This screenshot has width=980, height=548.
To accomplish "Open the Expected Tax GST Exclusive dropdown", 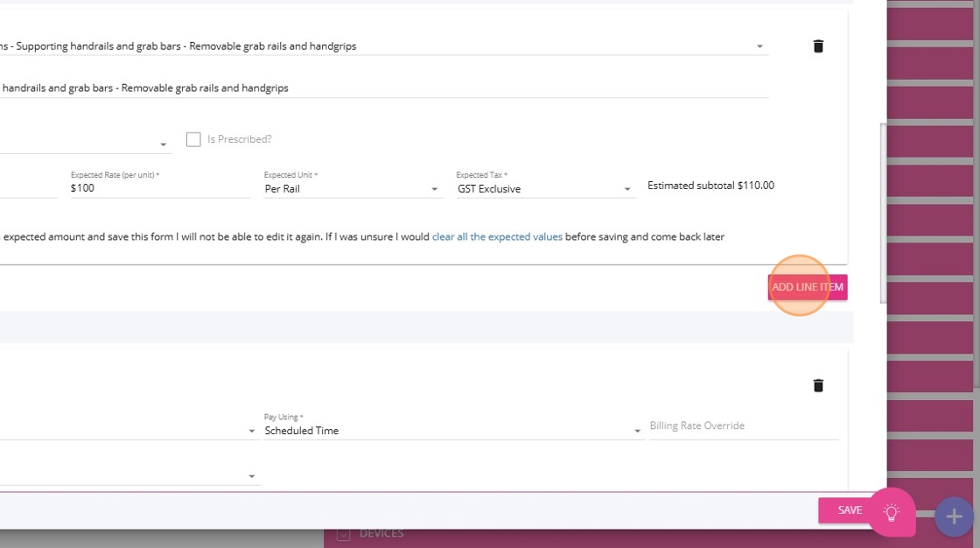I will [546, 189].
